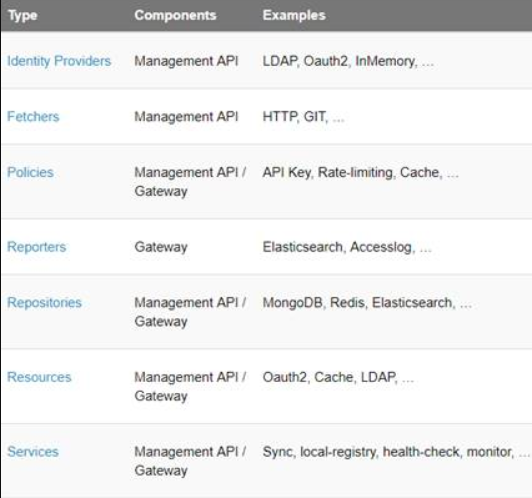Open the Services link
The width and height of the screenshot is (532, 498).
(33, 452)
